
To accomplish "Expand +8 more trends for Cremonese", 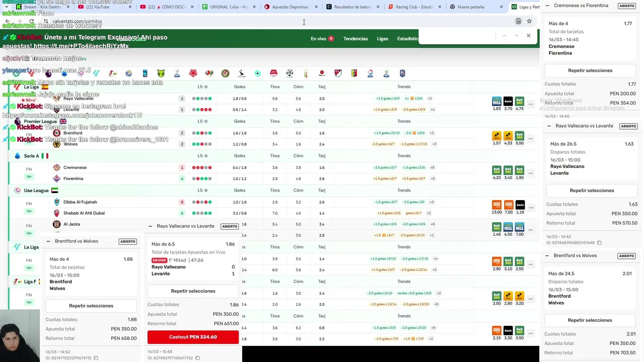I will (433, 167).
